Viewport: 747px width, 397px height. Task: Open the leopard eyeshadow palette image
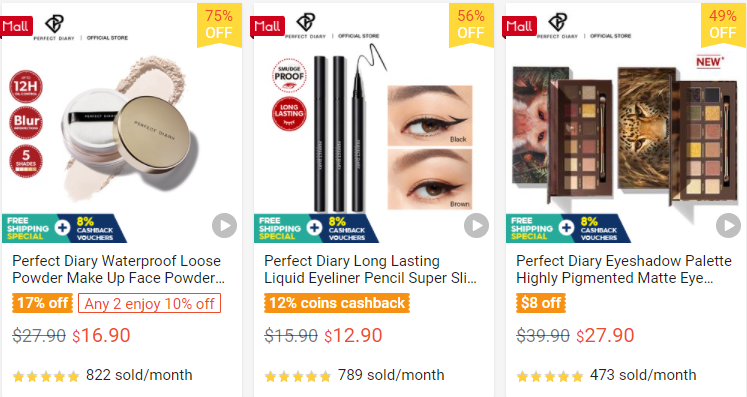pyautogui.click(x=680, y=136)
